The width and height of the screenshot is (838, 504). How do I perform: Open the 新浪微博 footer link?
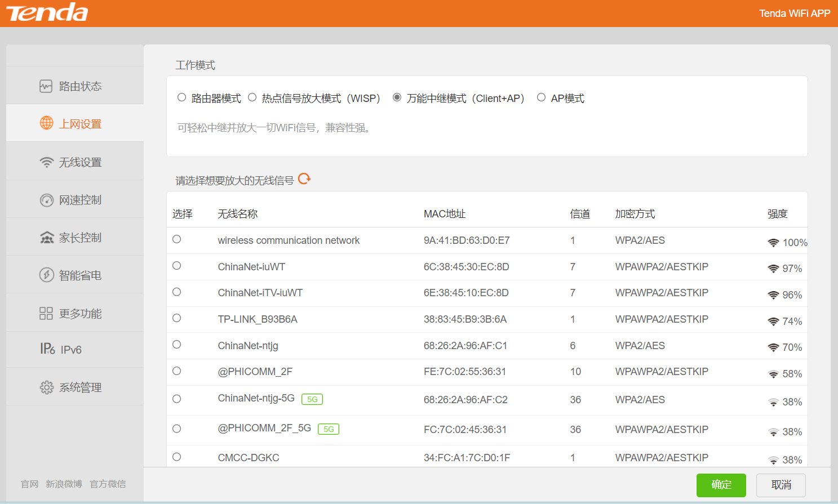[64, 484]
